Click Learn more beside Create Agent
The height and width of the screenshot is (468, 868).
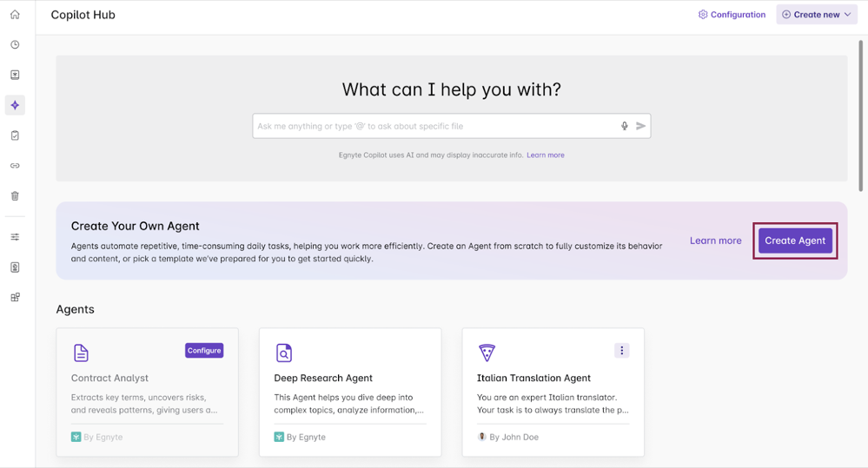coord(715,241)
